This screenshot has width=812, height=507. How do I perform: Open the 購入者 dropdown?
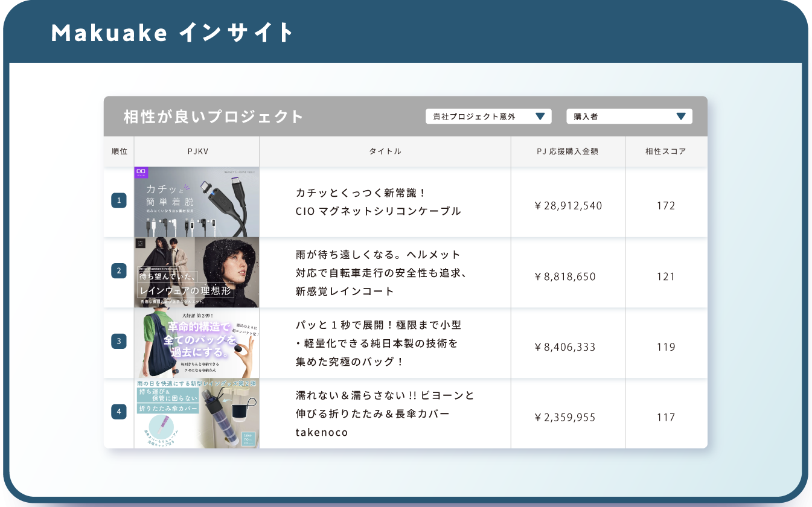pyautogui.click(x=629, y=116)
